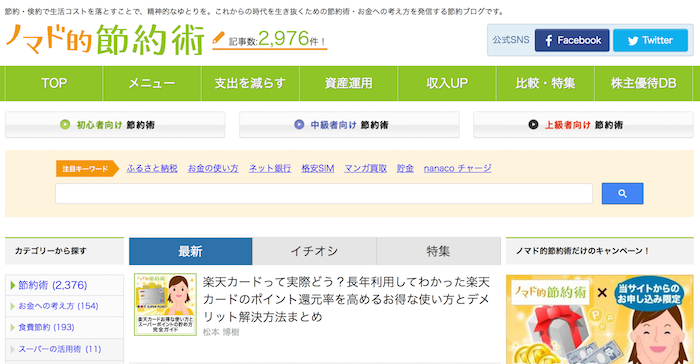Screen dimensions: 700x364
Task: Click the blue play icon for 中級者向け
Action: [299, 125]
